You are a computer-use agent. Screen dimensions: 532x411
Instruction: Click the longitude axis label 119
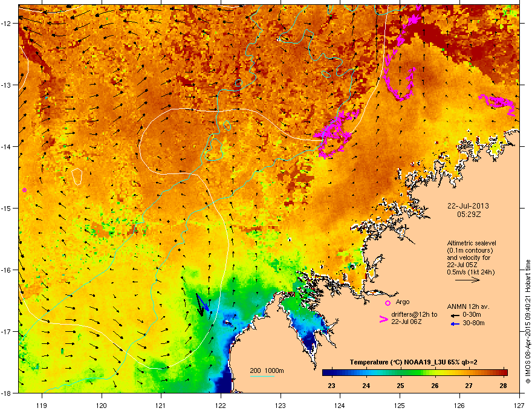pos(42,405)
